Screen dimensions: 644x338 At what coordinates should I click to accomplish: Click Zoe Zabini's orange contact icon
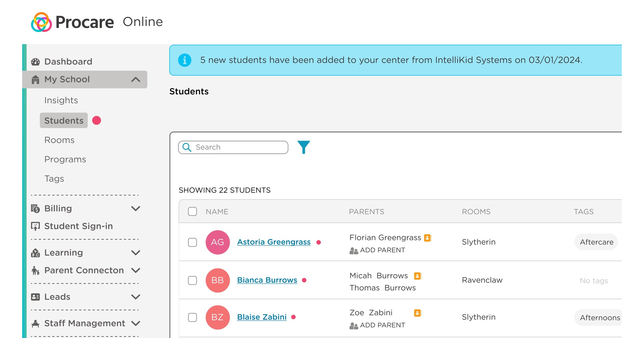pos(418,313)
